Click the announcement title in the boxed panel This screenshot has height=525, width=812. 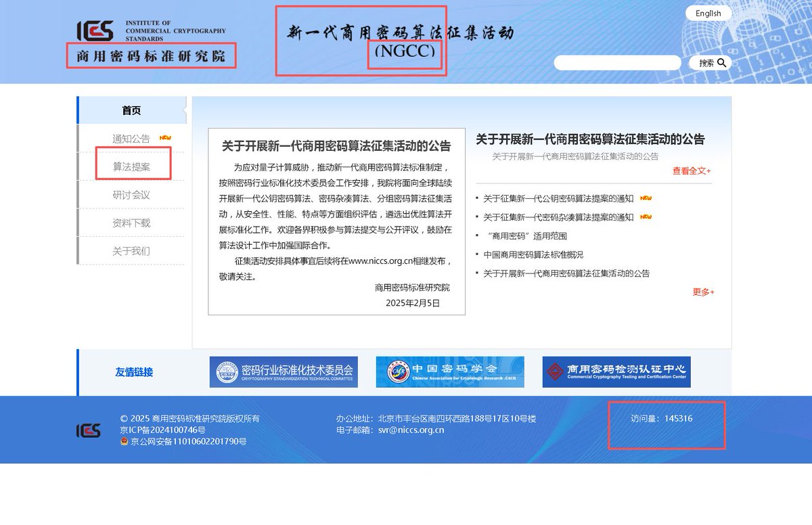tap(336, 147)
